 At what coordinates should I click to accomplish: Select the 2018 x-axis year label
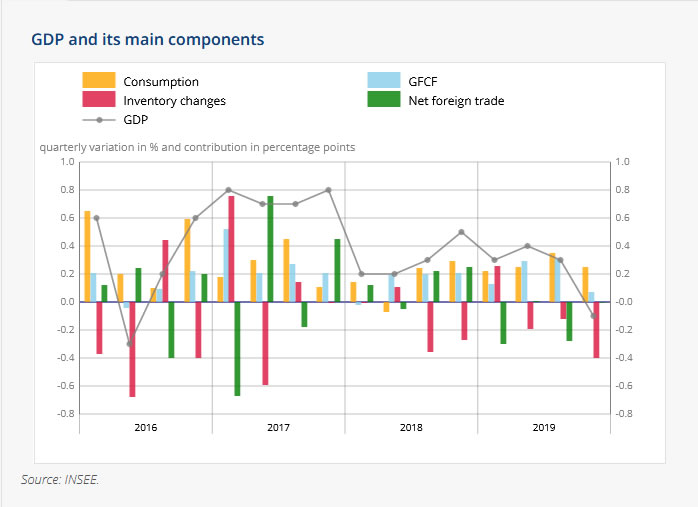(411, 427)
